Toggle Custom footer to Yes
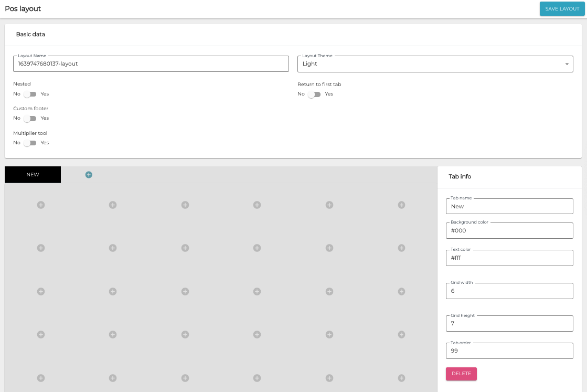 click(29, 118)
